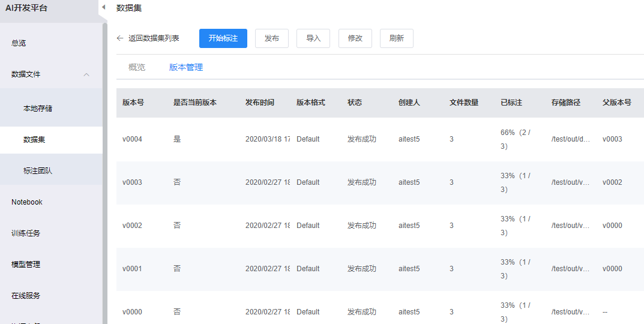644x324 pixels.
Task: Click the 返回数据集列表 link
Action: pyautogui.click(x=154, y=38)
